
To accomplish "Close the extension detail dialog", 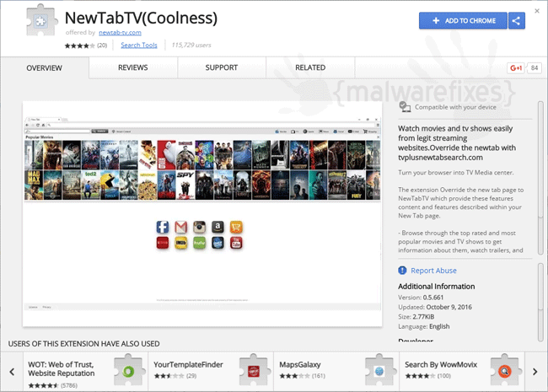I will 537,11.
